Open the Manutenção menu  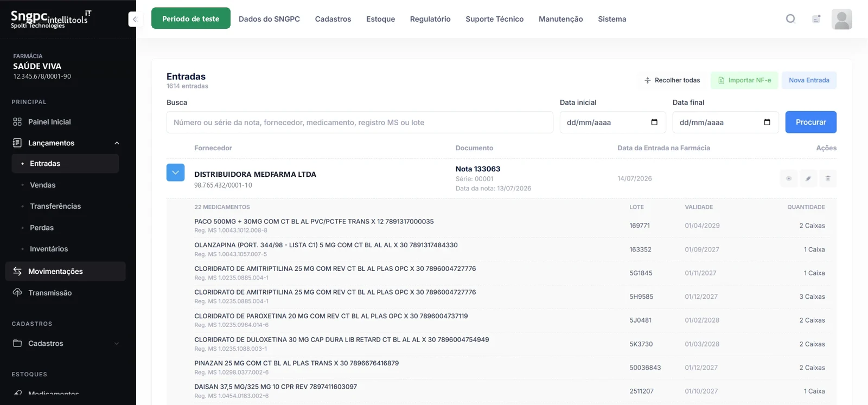560,19
